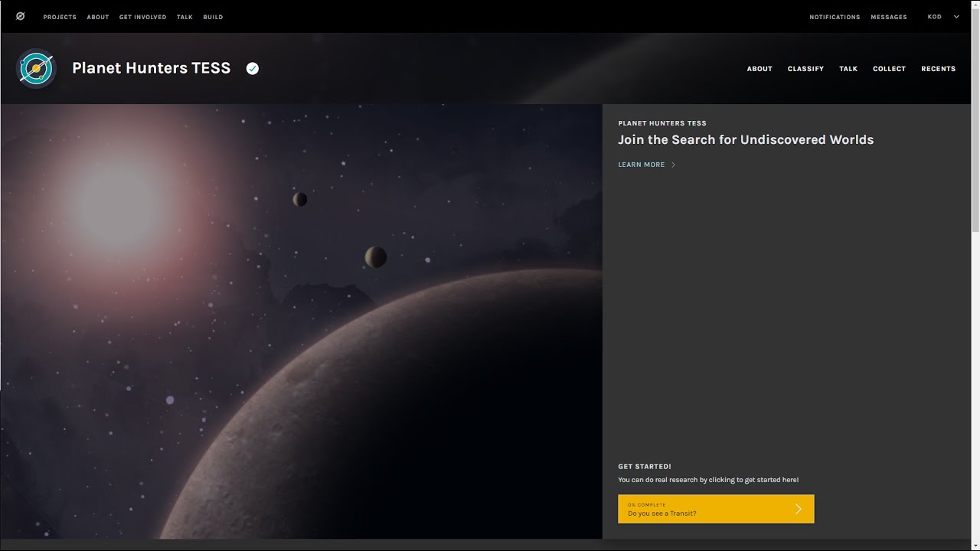Image resolution: width=980 pixels, height=551 pixels.
Task: Open ABOUT in the top site navigation
Action: pos(98,17)
